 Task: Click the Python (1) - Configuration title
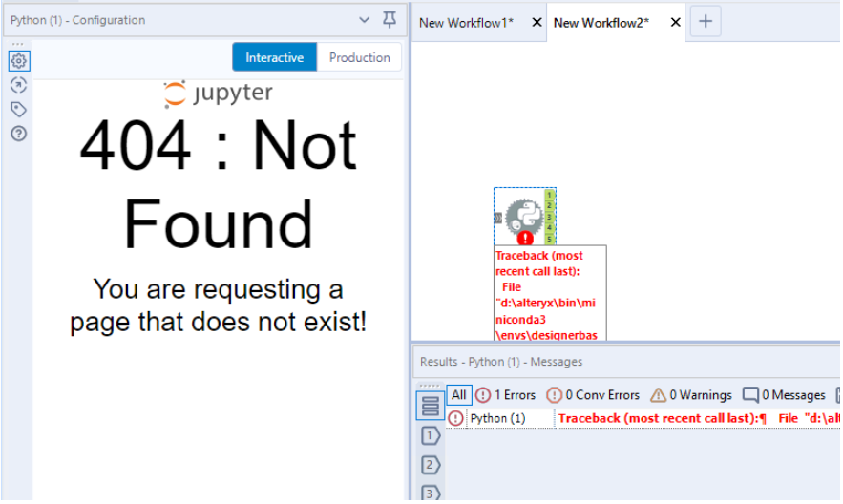[x=78, y=20]
